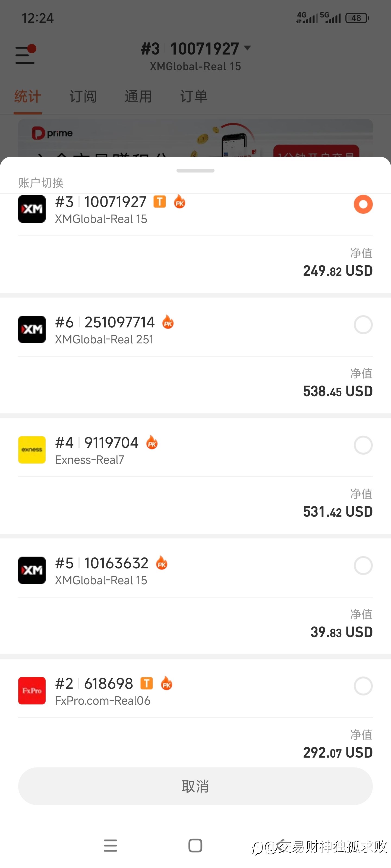This screenshot has height=868, width=391.
Task: Tap the orange T badge beside 10071927
Action: pyautogui.click(x=160, y=202)
